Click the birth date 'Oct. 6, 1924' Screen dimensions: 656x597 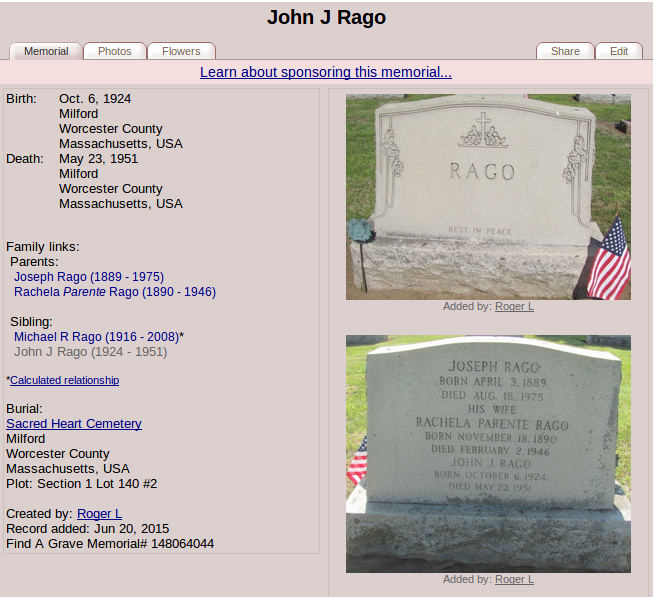pyautogui.click(x=95, y=99)
